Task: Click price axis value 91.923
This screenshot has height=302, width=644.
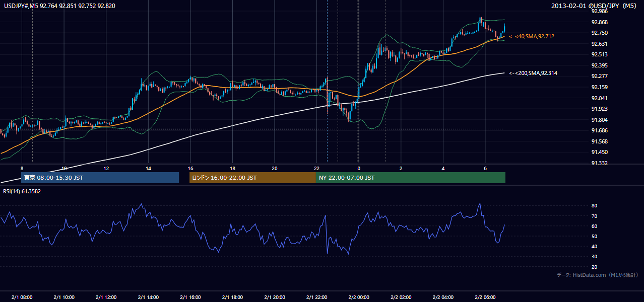Action: (599, 109)
